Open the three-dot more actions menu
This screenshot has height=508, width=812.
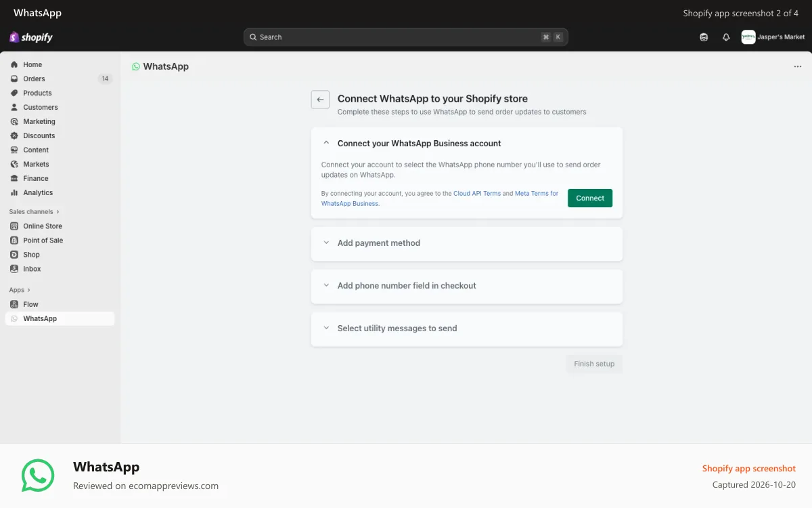[798, 66]
